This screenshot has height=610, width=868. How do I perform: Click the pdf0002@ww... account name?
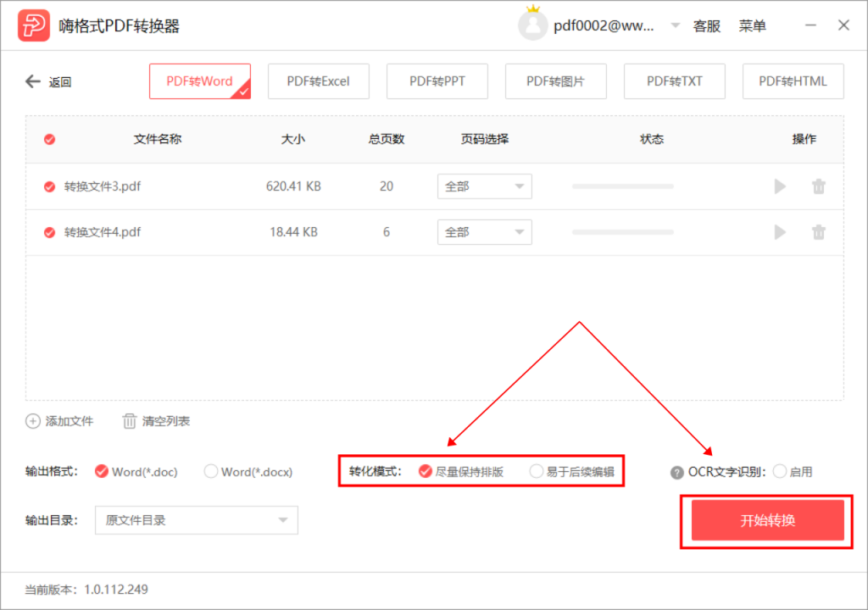tap(604, 26)
